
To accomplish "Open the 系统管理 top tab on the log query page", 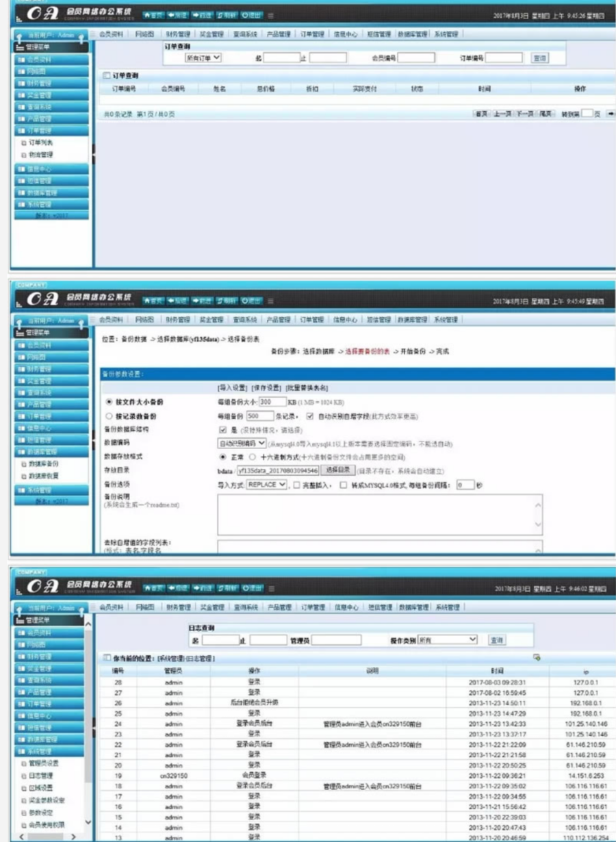I will pyautogui.click(x=447, y=607).
